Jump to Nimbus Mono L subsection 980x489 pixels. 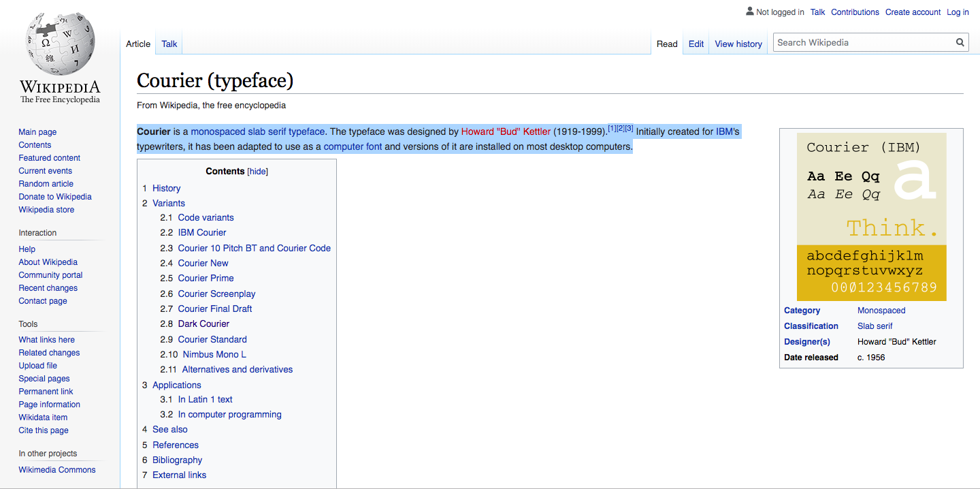[214, 355]
